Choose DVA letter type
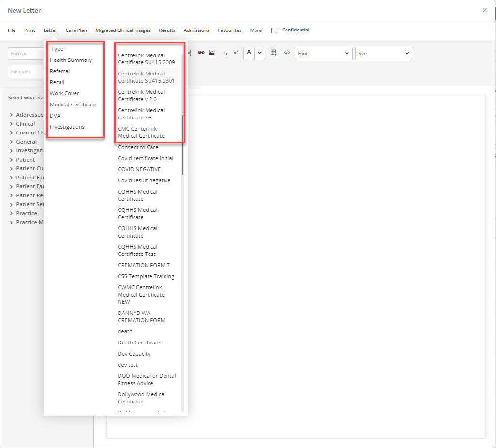496x448 pixels. [x=55, y=116]
